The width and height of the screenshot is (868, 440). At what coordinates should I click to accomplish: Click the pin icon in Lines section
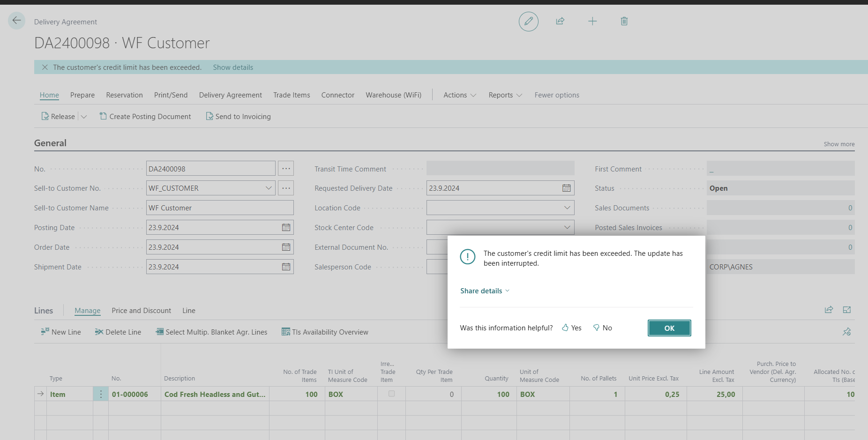pos(846,332)
